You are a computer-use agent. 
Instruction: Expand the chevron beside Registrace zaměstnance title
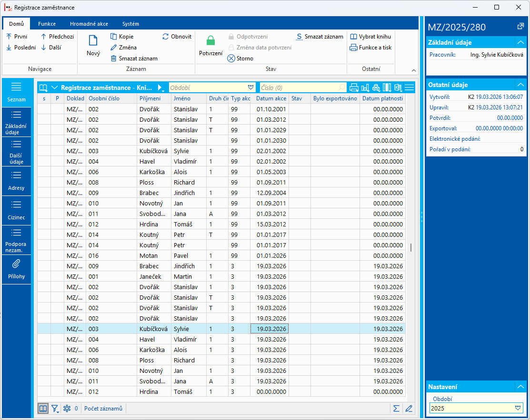pyautogui.click(x=54, y=88)
